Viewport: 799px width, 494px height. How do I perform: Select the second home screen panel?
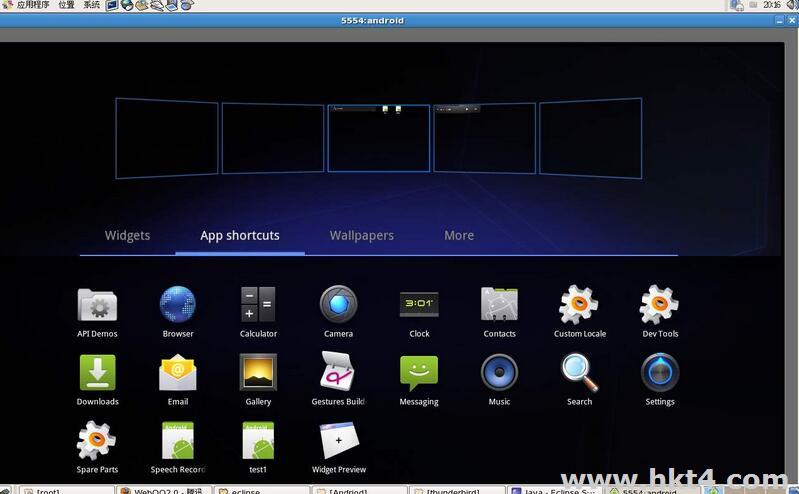coord(273,138)
